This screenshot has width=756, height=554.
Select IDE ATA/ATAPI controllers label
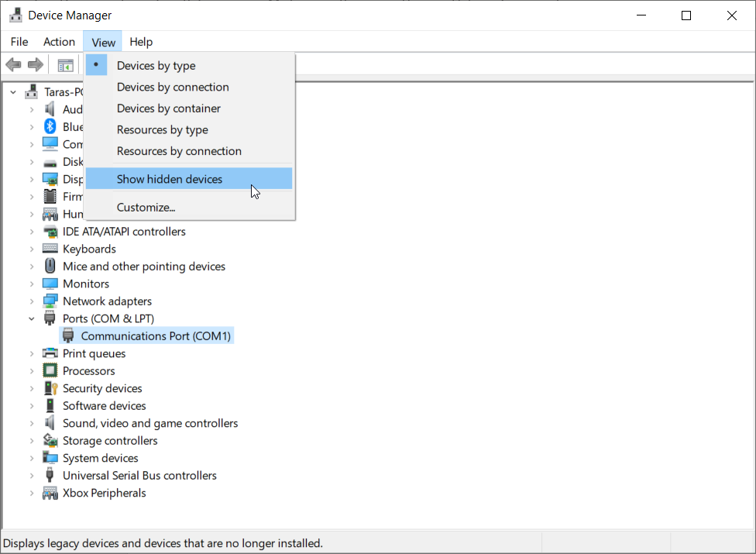[124, 232]
